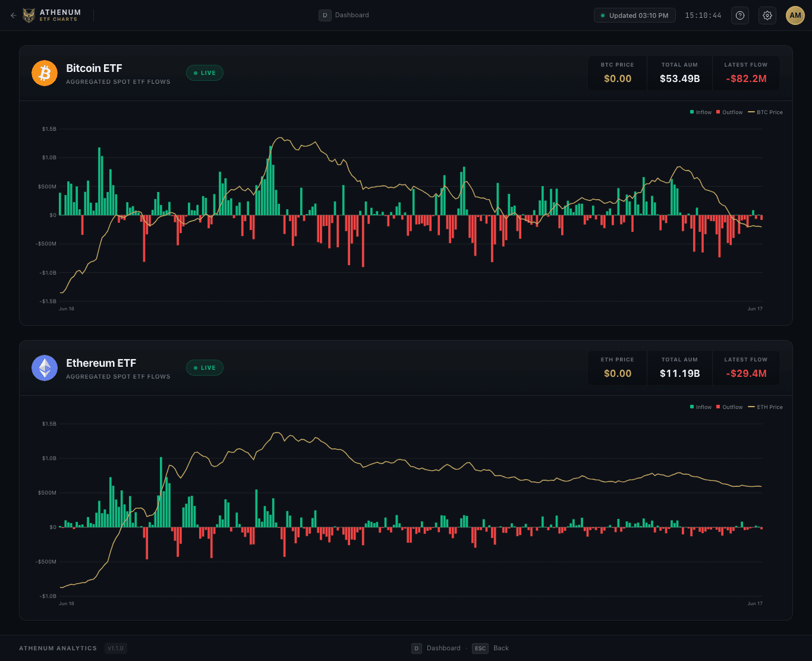
Task: Click the Jun 18 date label in Bitcoin chart
Action: point(67,309)
